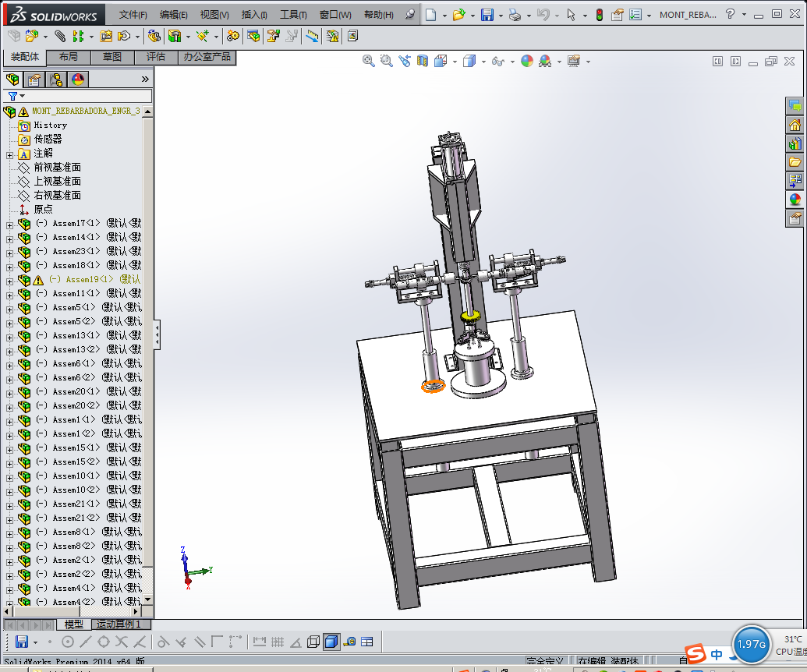Open the Assembly Features tool
The width and height of the screenshot is (807, 672).
175,36
